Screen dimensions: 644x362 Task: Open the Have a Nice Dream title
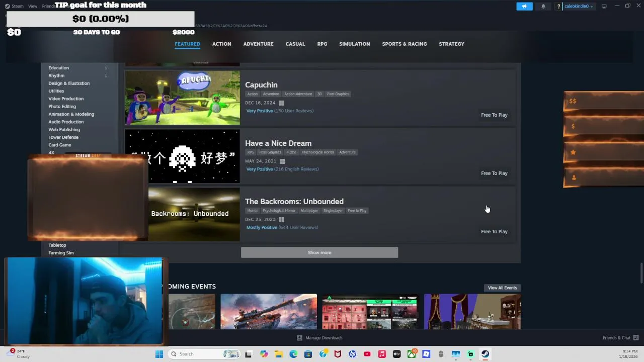278,143
